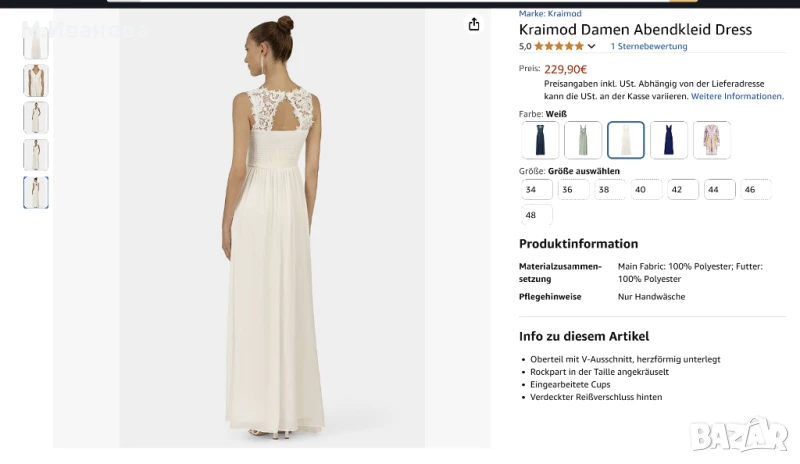Visit the 'Marke: Kraimod' brand link

[550, 14]
